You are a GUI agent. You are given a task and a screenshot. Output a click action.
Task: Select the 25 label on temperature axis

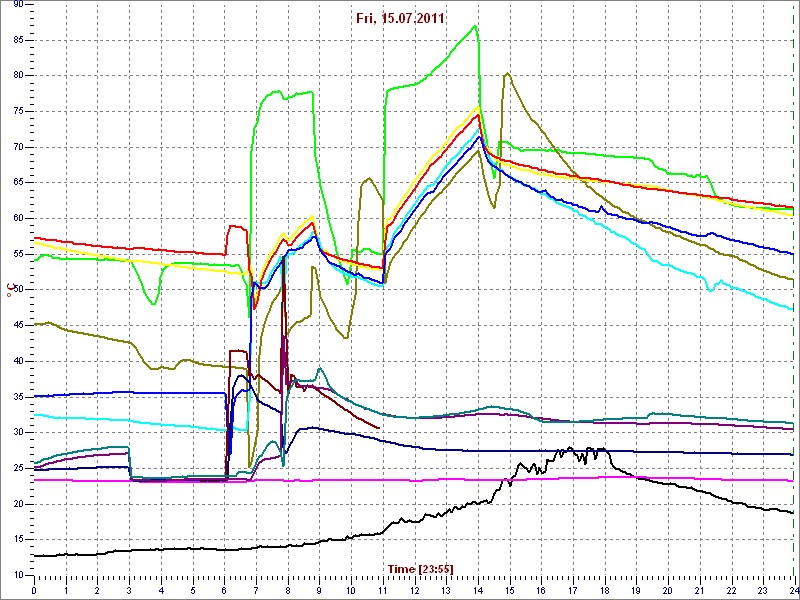(x=18, y=468)
